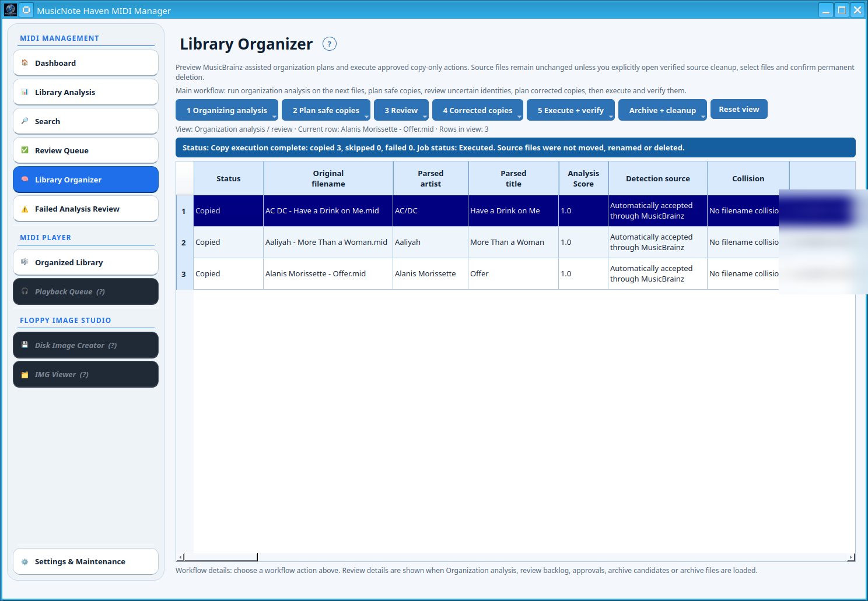868x601 pixels.
Task: Sort by Detection source column header
Action: click(x=658, y=178)
